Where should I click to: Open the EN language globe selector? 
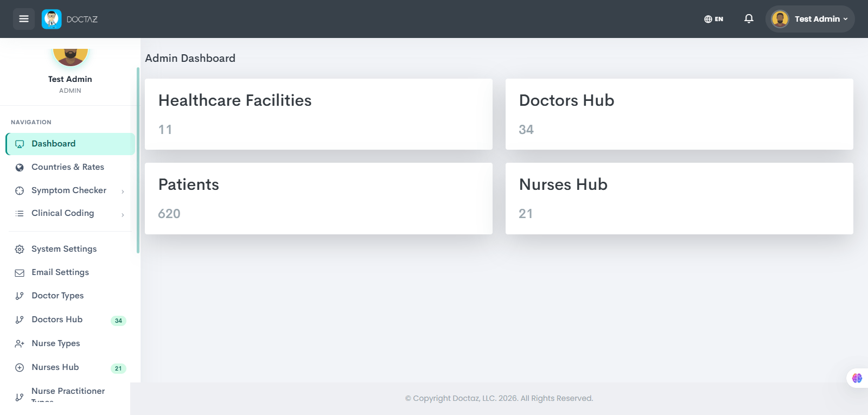(713, 19)
